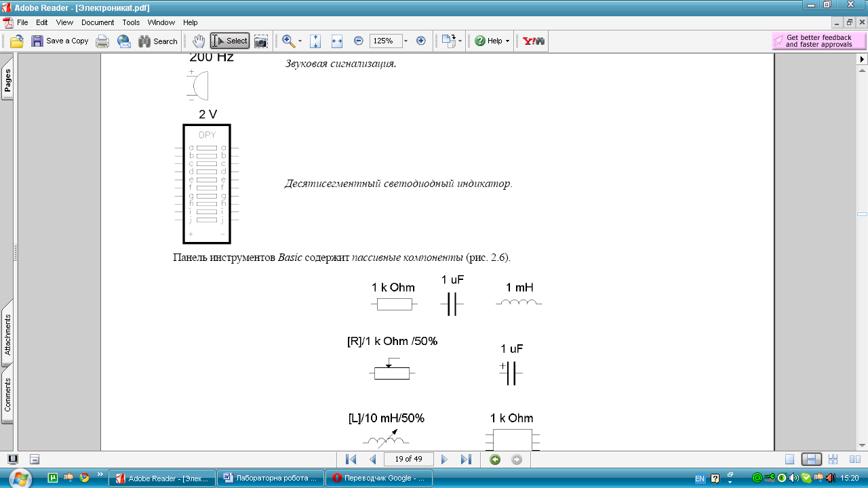
Task: Open the Pages side panel tab
Action: click(x=7, y=81)
